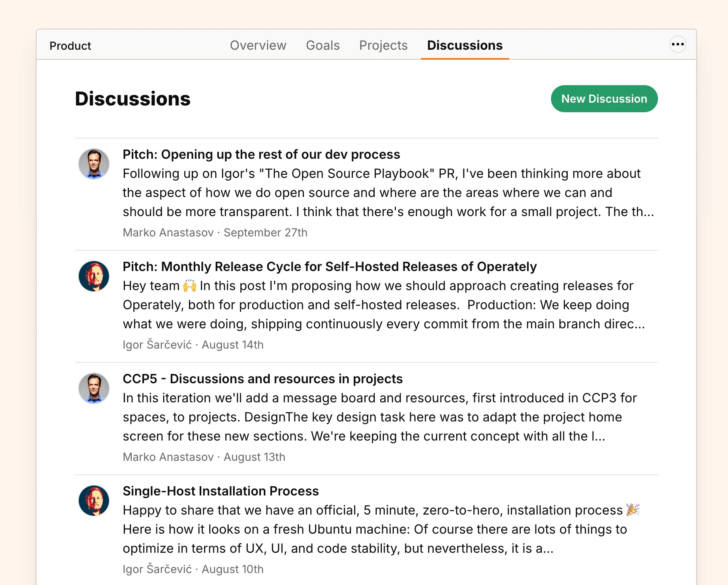This screenshot has height=585, width=728.
Task: Select the Discussions tab
Action: click(x=465, y=45)
